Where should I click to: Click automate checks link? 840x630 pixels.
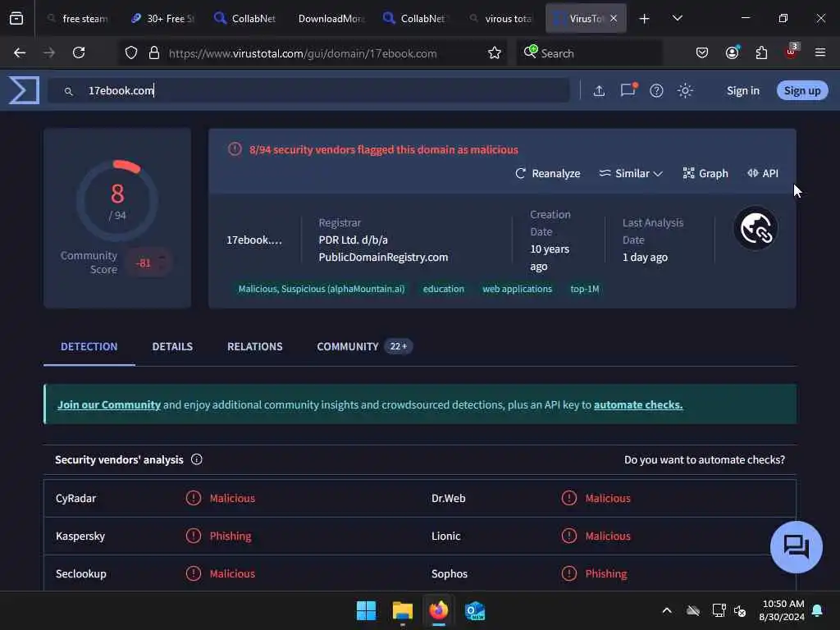pos(638,404)
